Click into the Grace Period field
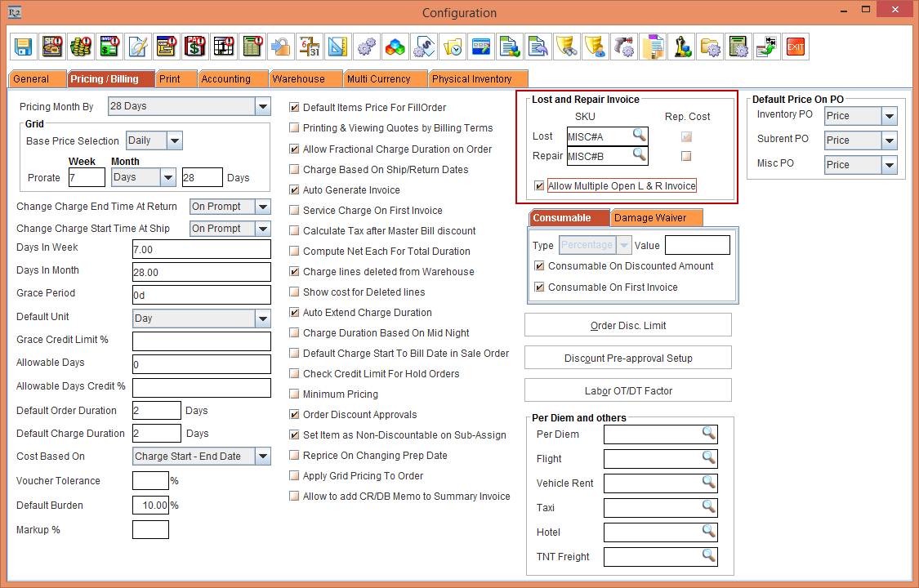The image size is (919, 588). tap(201, 295)
